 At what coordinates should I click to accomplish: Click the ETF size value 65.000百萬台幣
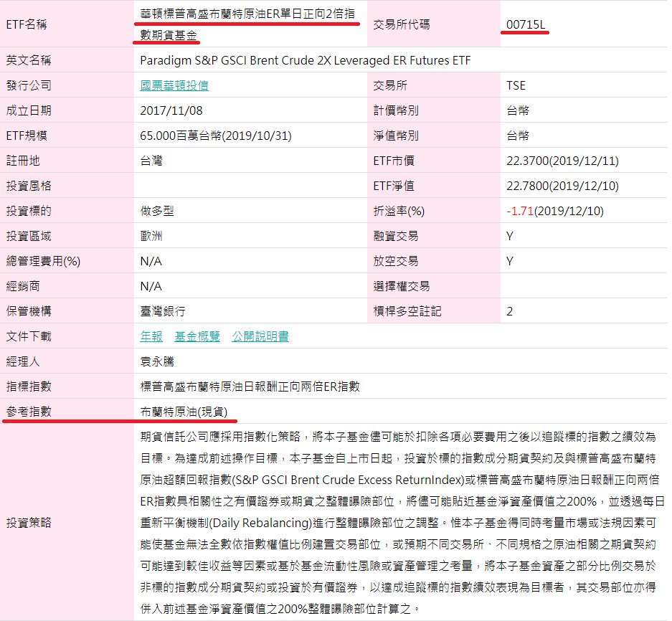(181, 136)
